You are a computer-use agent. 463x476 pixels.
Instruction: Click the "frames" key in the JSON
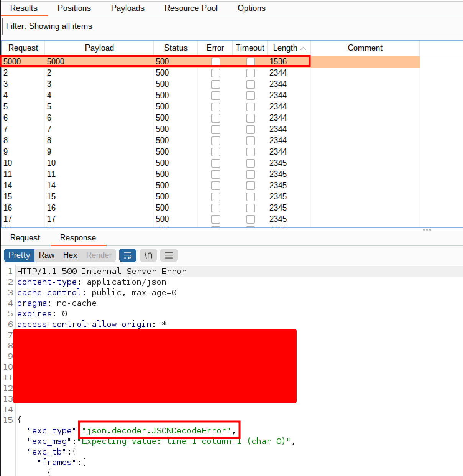click(x=57, y=463)
